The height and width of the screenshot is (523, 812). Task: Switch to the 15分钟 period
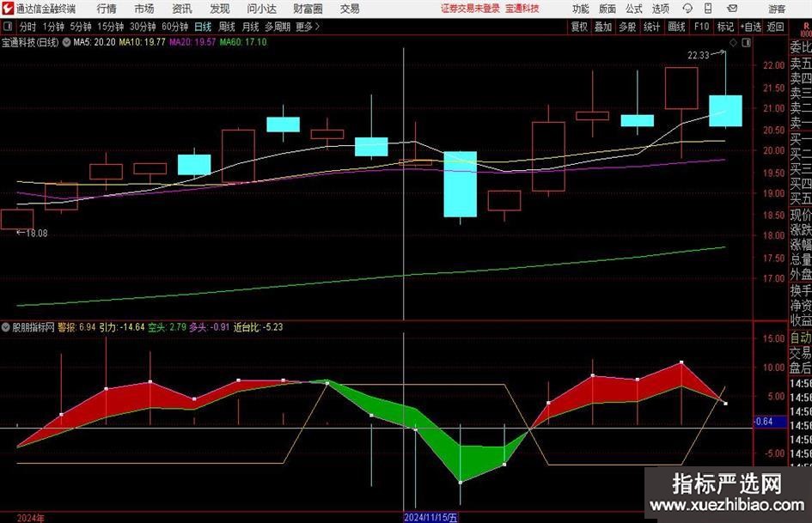click(x=111, y=27)
